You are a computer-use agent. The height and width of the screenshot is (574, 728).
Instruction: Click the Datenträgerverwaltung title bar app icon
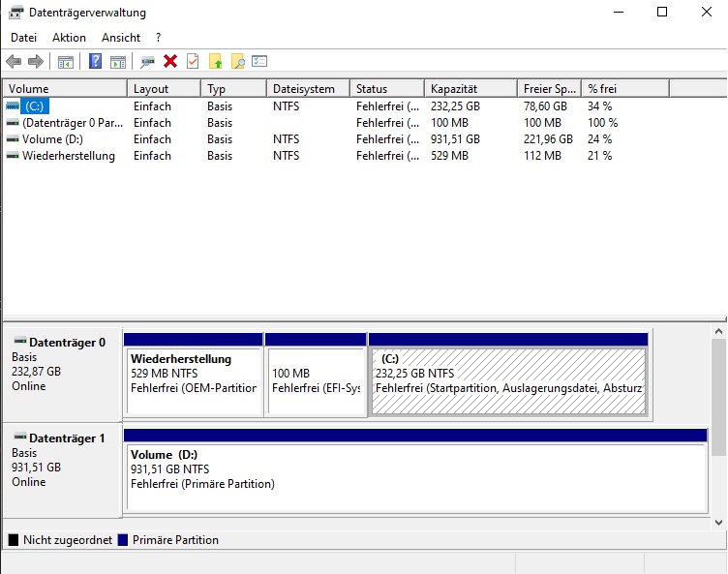point(15,13)
